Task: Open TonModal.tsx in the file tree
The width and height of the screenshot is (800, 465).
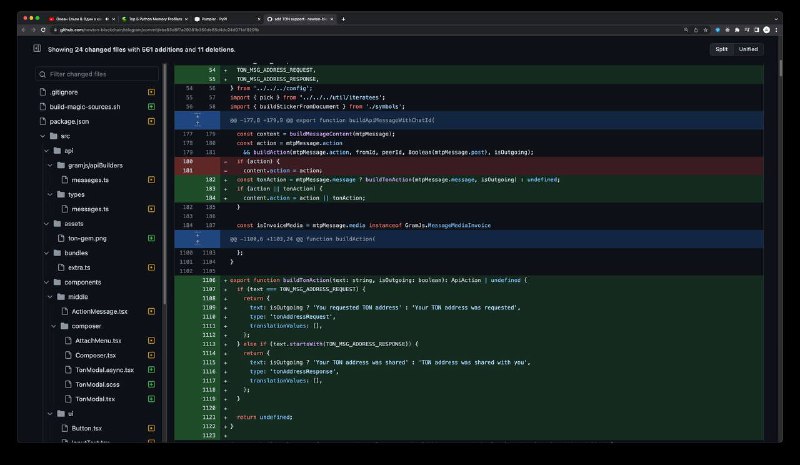Action: pos(95,399)
